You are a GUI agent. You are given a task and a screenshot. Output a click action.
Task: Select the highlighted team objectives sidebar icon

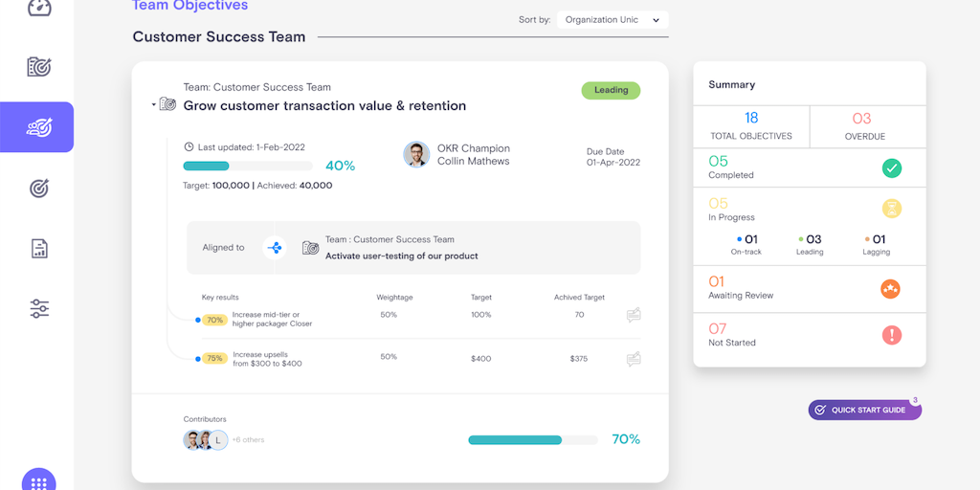[x=38, y=127]
